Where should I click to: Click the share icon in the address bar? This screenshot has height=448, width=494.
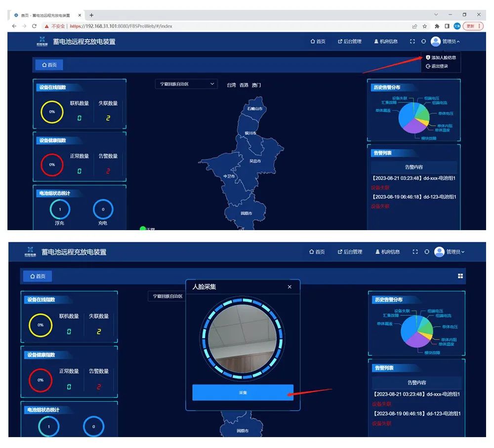(x=414, y=26)
